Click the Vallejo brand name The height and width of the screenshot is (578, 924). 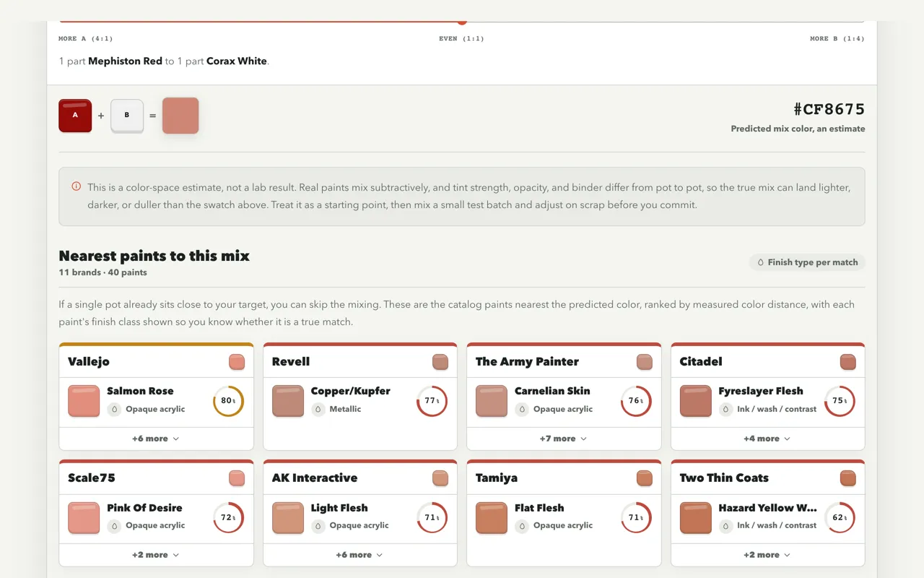(x=89, y=361)
